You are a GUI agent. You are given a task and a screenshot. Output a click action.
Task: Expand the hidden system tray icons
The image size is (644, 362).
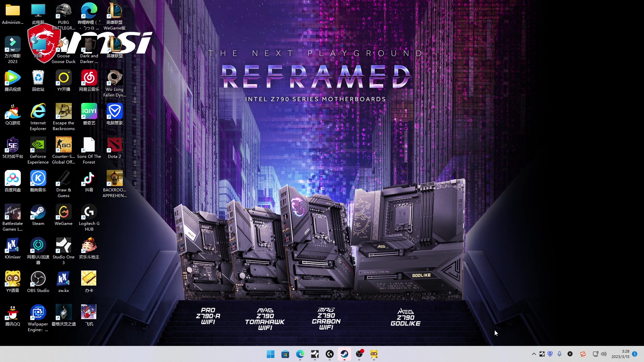tap(534, 354)
